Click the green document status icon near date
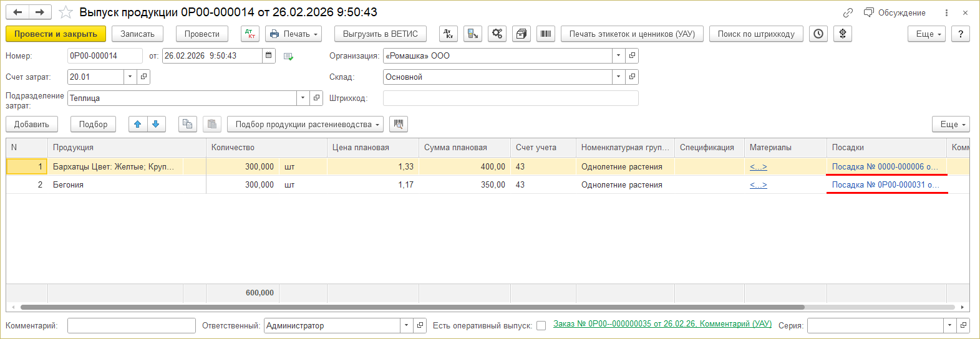This screenshot has width=980, height=339. tap(288, 56)
